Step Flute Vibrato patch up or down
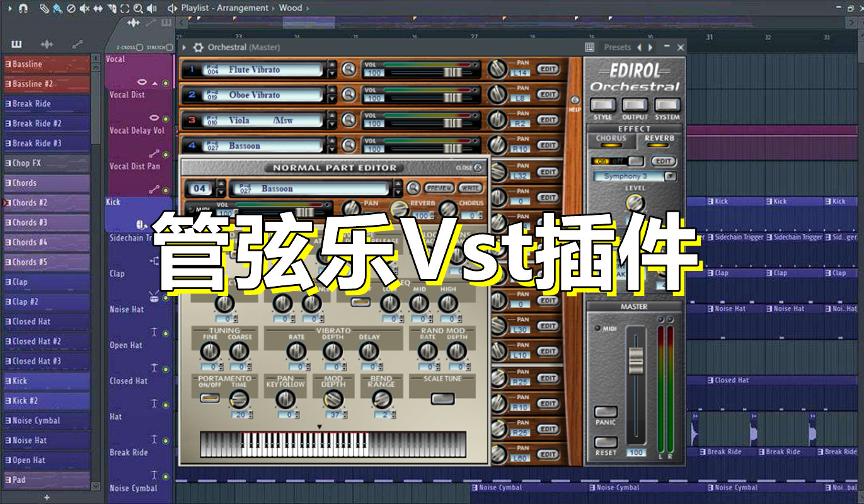 [332, 69]
